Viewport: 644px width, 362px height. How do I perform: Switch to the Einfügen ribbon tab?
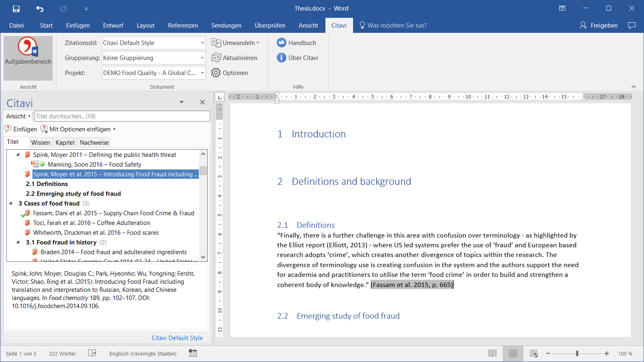[78, 26]
